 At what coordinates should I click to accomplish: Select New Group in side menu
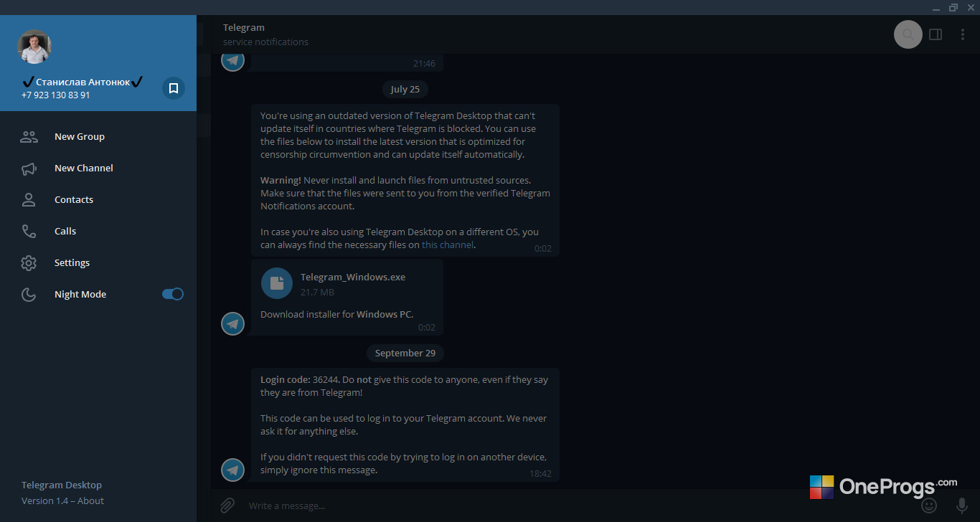pos(98,136)
